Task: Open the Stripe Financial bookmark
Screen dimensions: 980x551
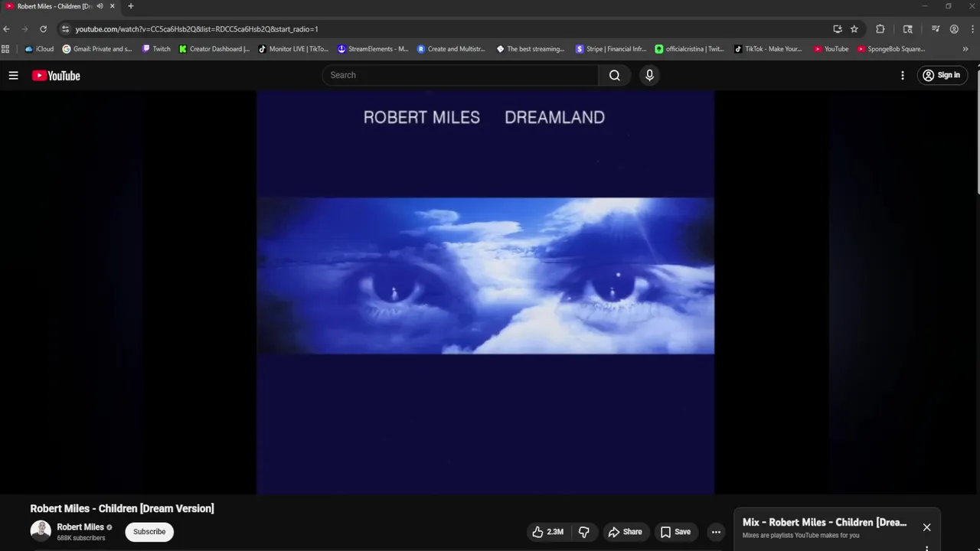Action: tap(611, 49)
